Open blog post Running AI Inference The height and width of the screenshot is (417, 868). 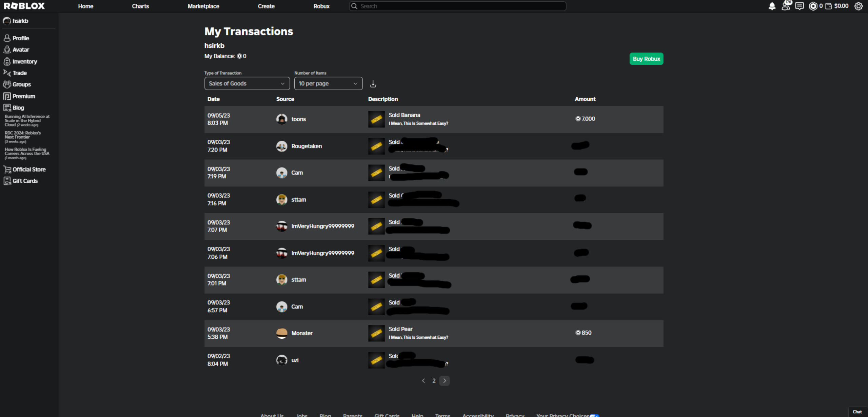tap(27, 121)
